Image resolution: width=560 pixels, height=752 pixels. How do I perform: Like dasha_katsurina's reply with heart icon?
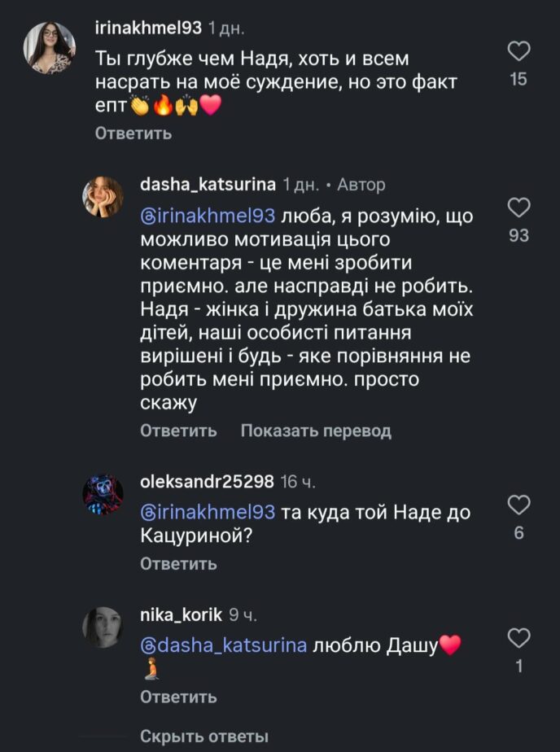point(518,208)
